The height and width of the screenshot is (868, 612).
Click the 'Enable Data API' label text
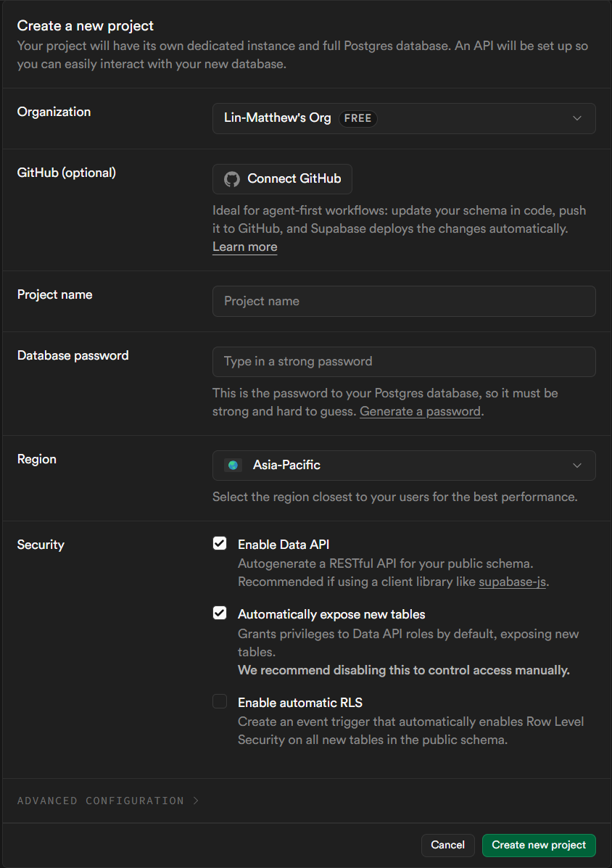point(284,545)
